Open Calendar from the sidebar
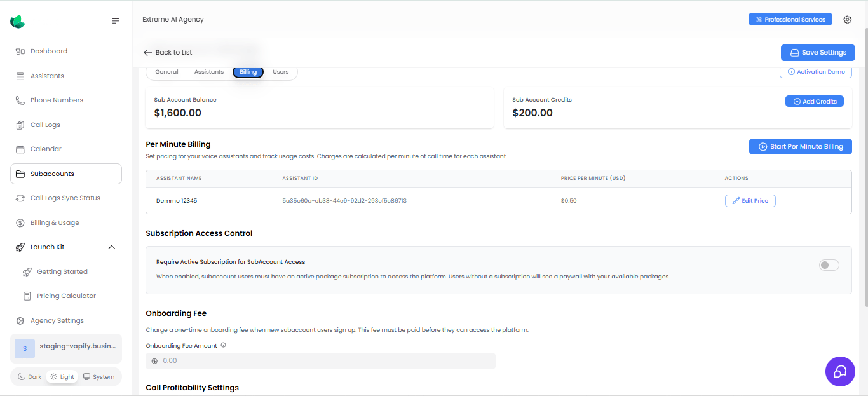The image size is (868, 396). 66,149
